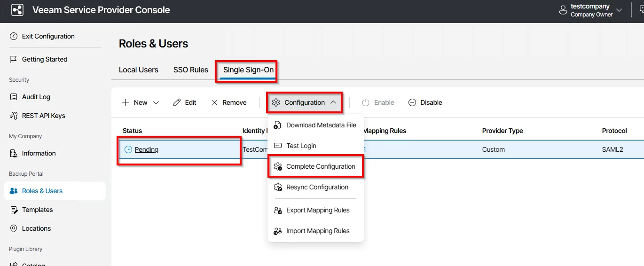Sort by the Protocol column header
This screenshot has height=266, width=644.
[x=614, y=131]
